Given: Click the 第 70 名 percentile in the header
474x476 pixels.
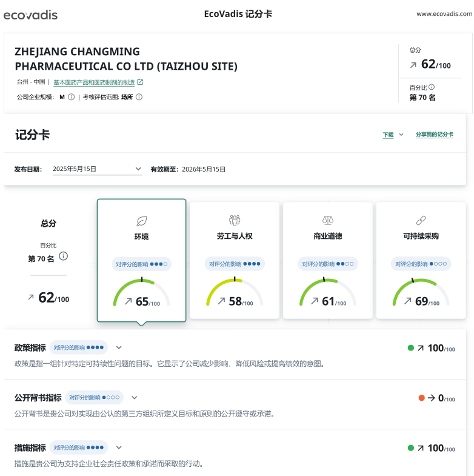Looking at the screenshot, I should (422, 98).
